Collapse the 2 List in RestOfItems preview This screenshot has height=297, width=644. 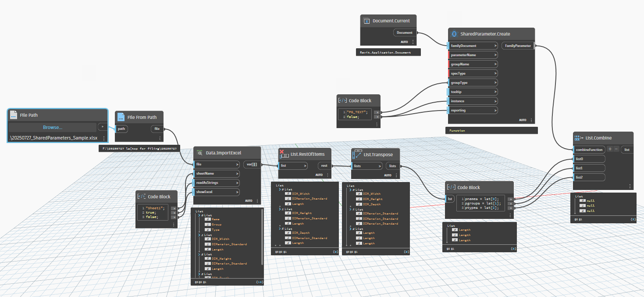pyautogui.click(x=280, y=229)
